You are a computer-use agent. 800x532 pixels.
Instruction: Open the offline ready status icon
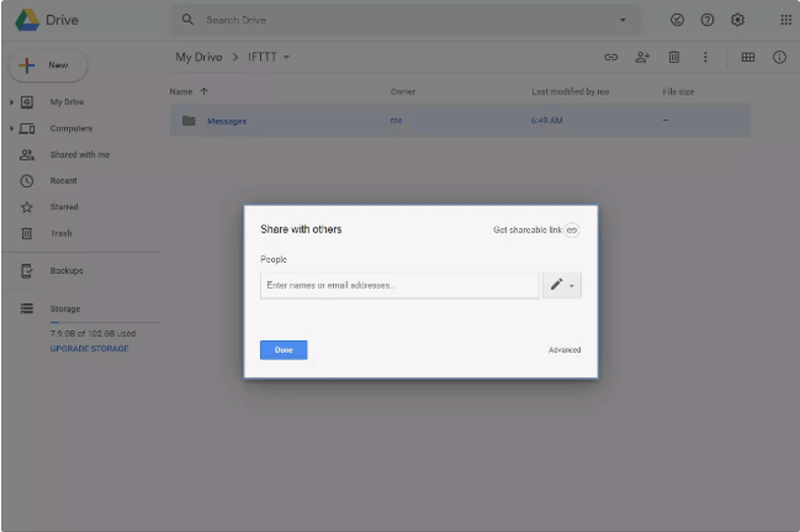point(677,20)
